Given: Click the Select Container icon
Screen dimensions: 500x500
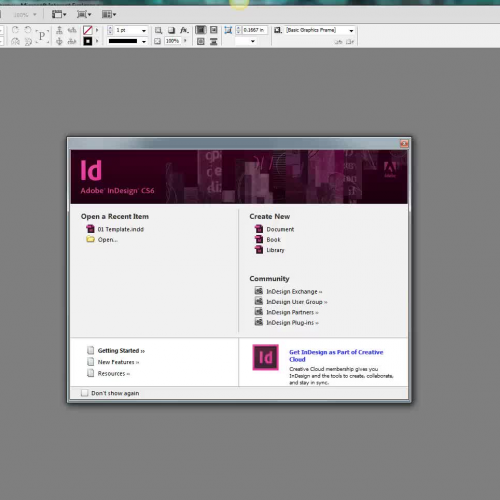Looking at the screenshot, I should [x=59, y=30].
